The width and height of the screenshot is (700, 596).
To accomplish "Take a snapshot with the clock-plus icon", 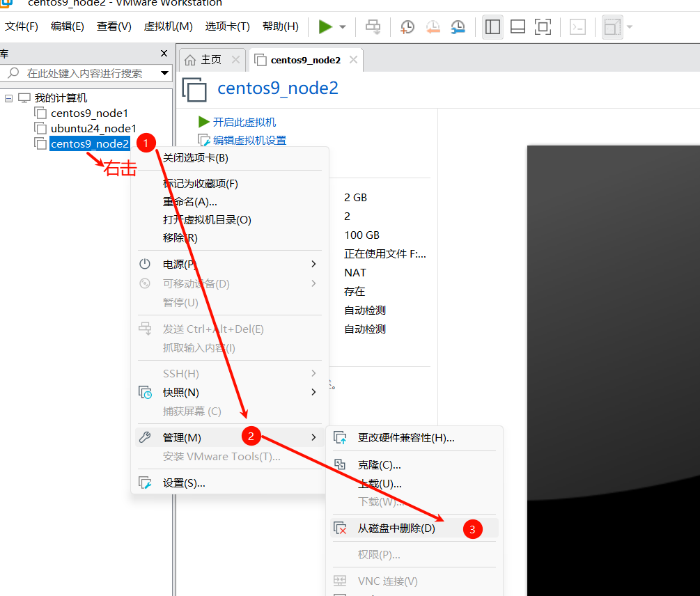I will coord(407,26).
